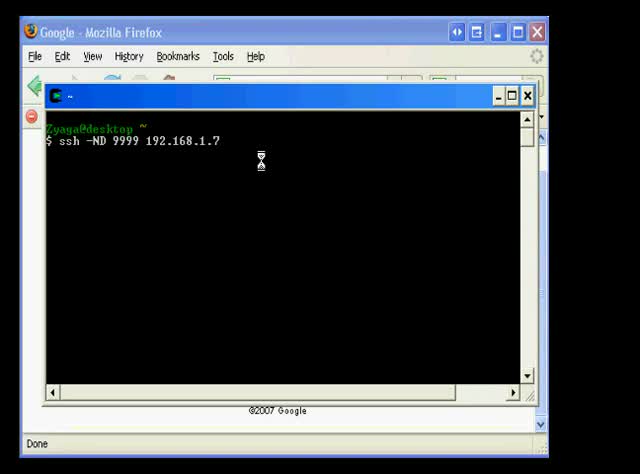Open the Help menu in Firefox
The height and width of the screenshot is (474, 640).
(256, 56)
